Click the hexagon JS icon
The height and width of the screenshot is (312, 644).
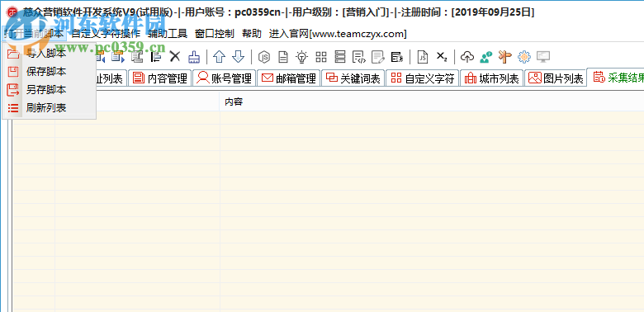(x=263, y=57)
